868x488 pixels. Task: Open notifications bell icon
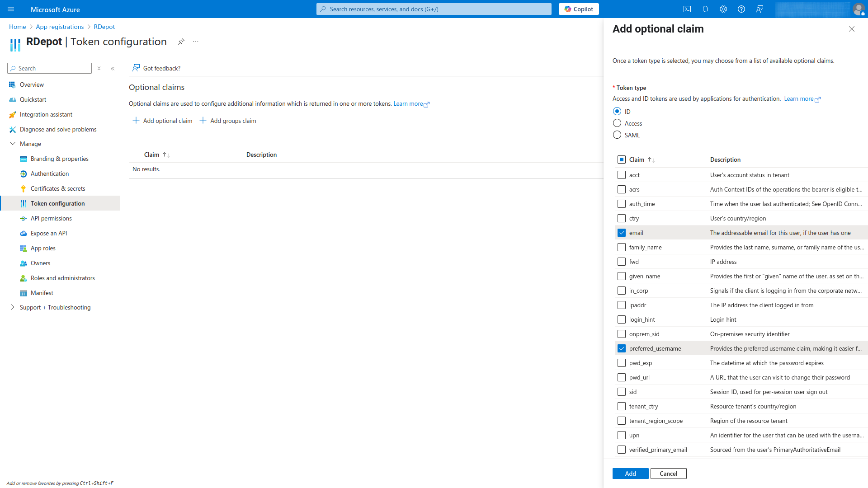click(705, 9)
